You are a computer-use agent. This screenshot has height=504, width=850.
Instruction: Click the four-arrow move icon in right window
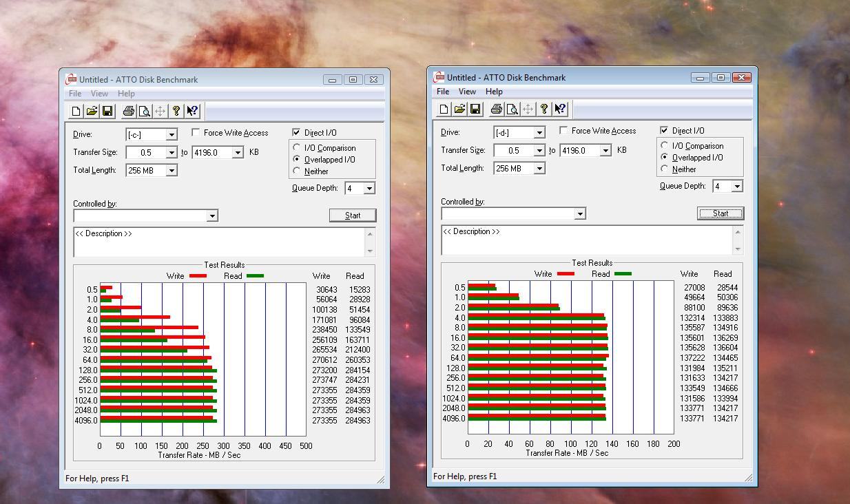(x=528, y=109)
